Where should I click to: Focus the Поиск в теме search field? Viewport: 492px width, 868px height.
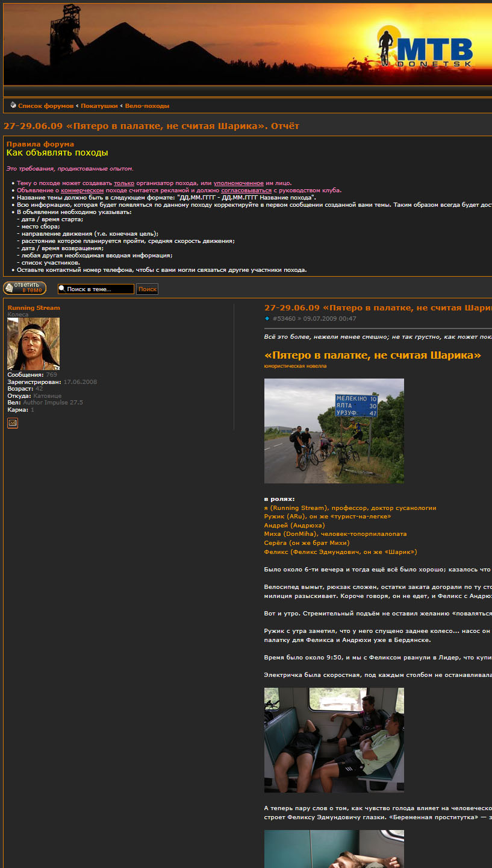pos(96,289)
